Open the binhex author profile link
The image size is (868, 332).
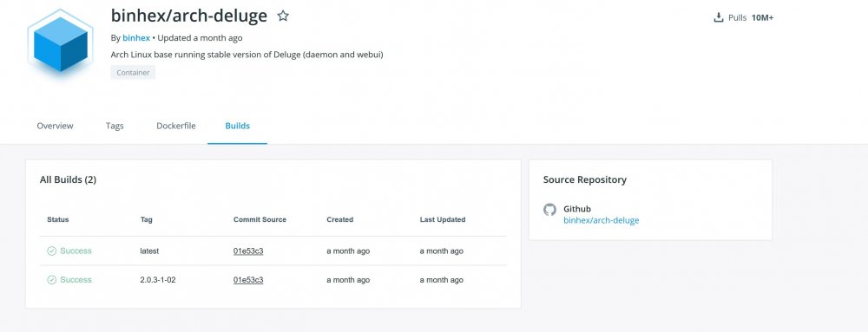[136, 38]
